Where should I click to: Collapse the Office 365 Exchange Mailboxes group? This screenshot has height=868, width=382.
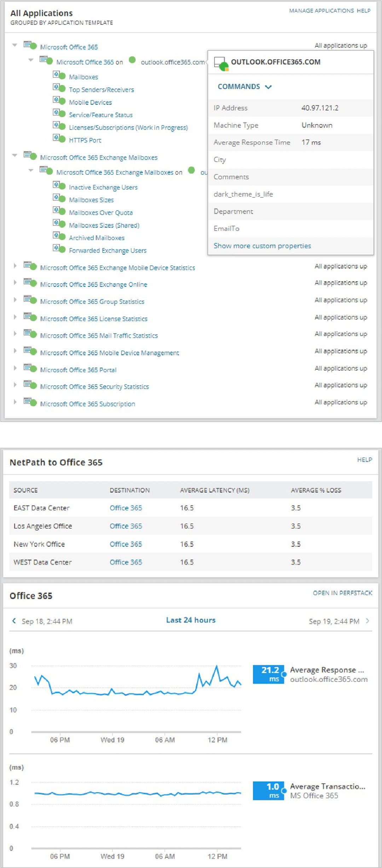click(15, 155)
